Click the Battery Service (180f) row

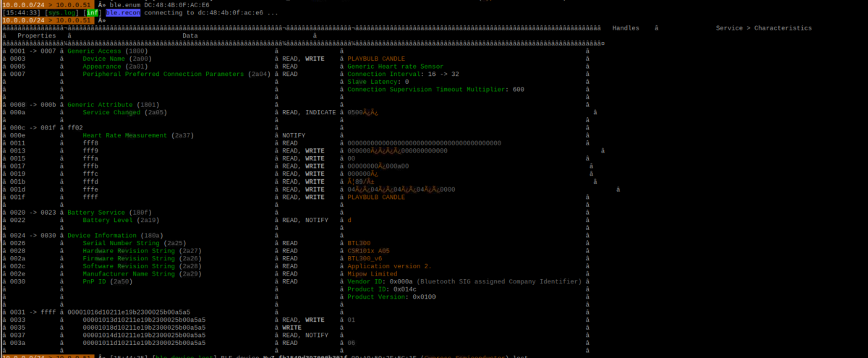(x=110, y=212)
